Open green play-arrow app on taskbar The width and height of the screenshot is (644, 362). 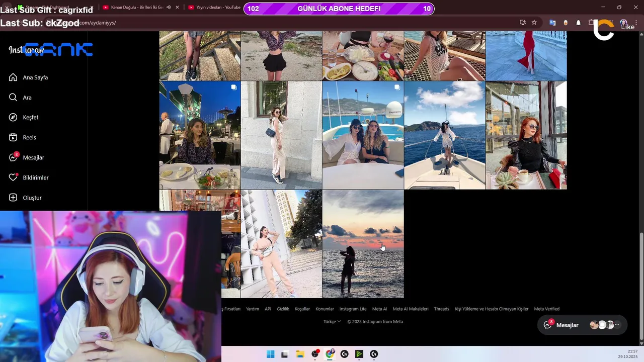359,354
